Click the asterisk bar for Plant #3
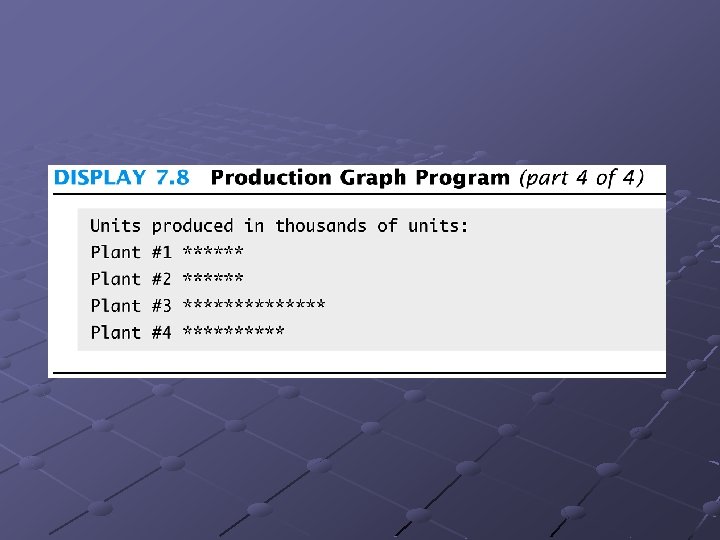This screenshot has height=540, width=720. click(x=254, y=304)
